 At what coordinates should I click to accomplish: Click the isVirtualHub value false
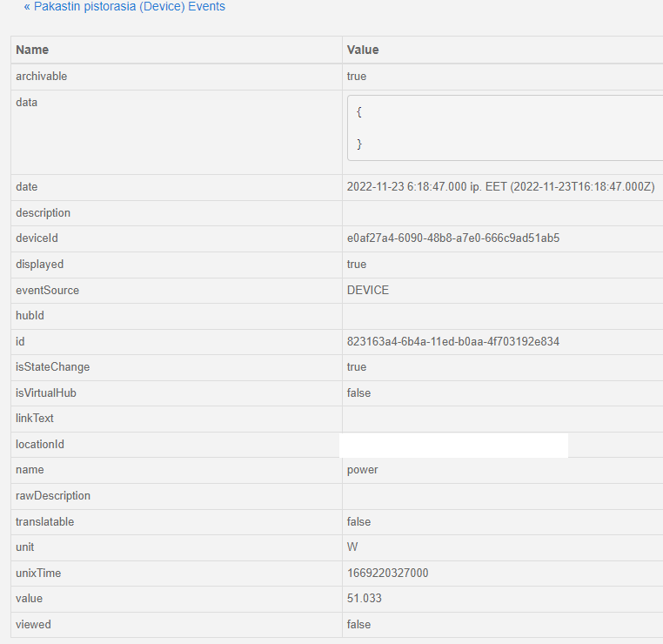358,392
